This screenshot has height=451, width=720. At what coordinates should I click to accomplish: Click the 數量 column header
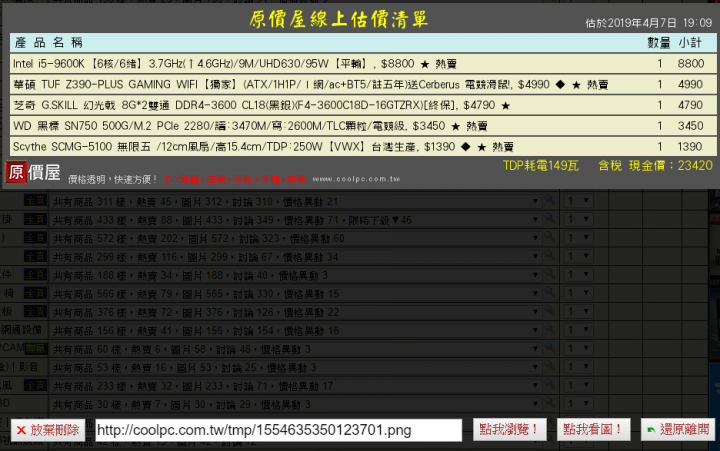pos(658,43)
